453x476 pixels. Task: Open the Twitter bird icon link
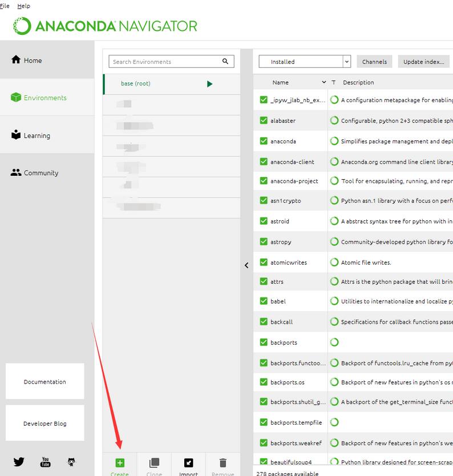[x=19, y=462]
